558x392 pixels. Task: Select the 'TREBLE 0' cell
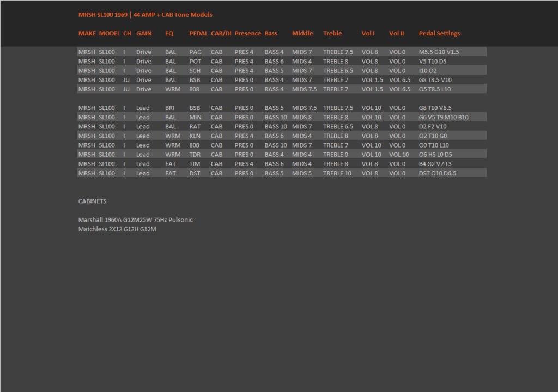coord(336,155)
